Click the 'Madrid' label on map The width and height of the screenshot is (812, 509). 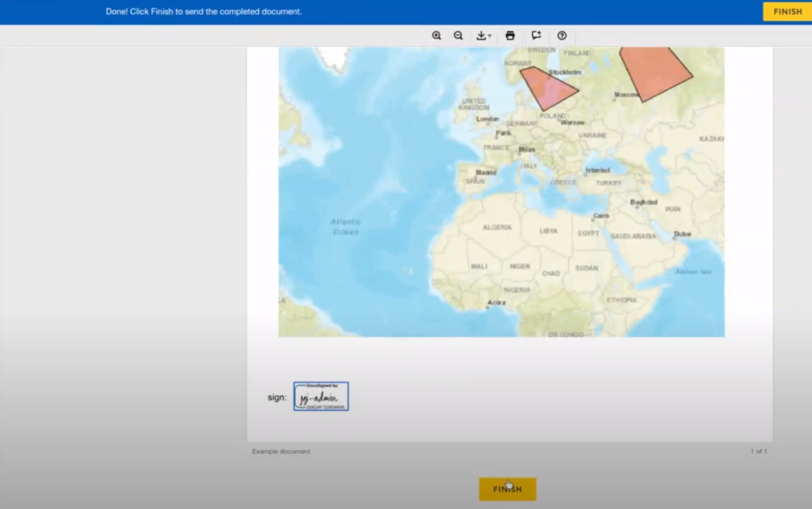tap(486, 173)
